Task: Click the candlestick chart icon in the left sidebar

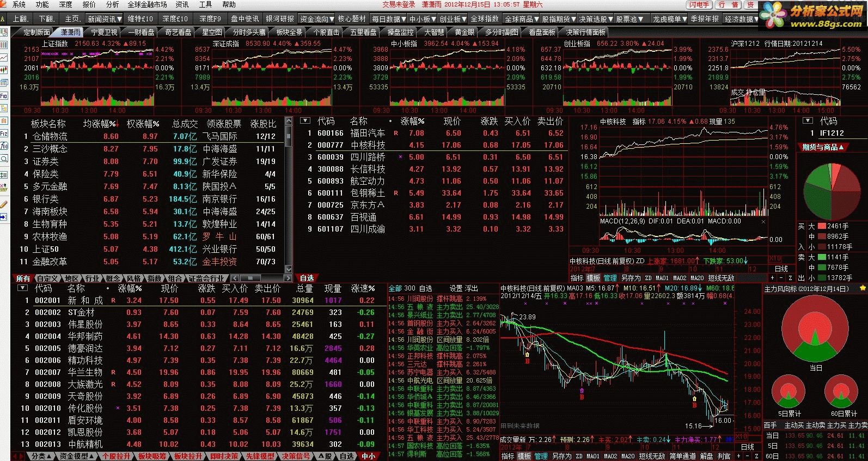Action: 4,70
